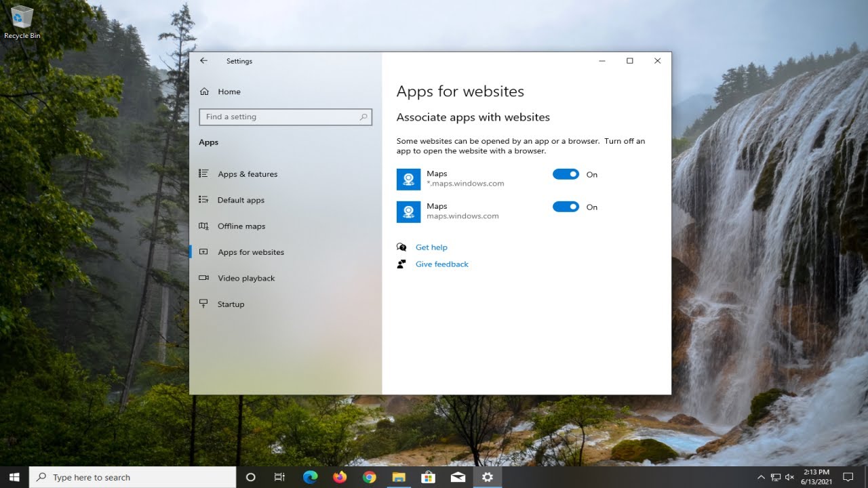Screen dimensions: 868x488
Task: Click the search magnifier in Find a setting
Action: (363, 117)
